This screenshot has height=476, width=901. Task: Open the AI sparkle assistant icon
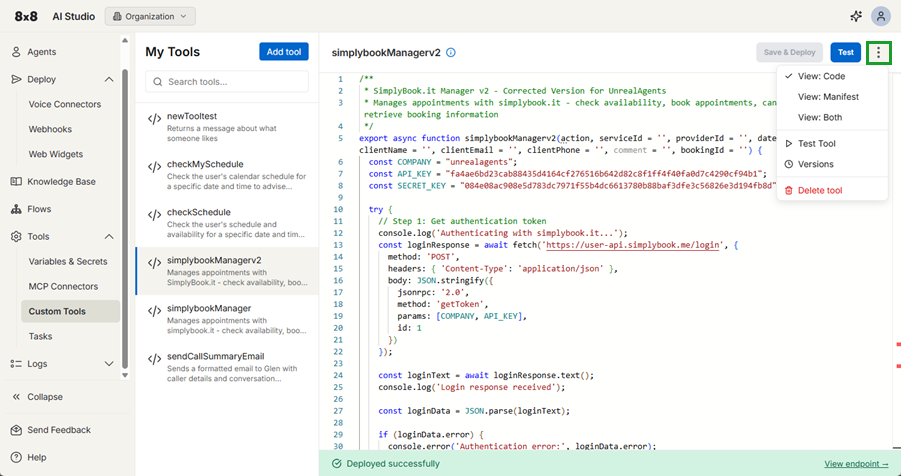click(x=856, y=17)
